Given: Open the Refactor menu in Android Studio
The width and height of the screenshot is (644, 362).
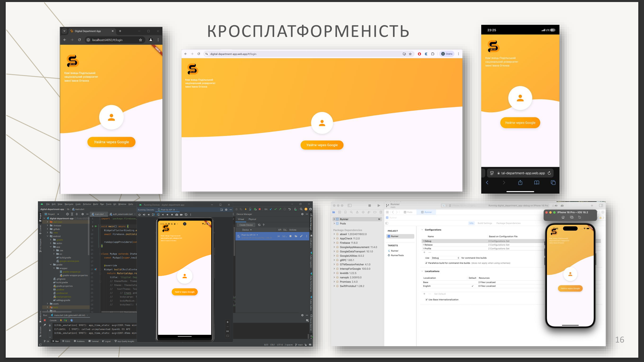Looking at the screenshot, I should click(x=87, y=204).
